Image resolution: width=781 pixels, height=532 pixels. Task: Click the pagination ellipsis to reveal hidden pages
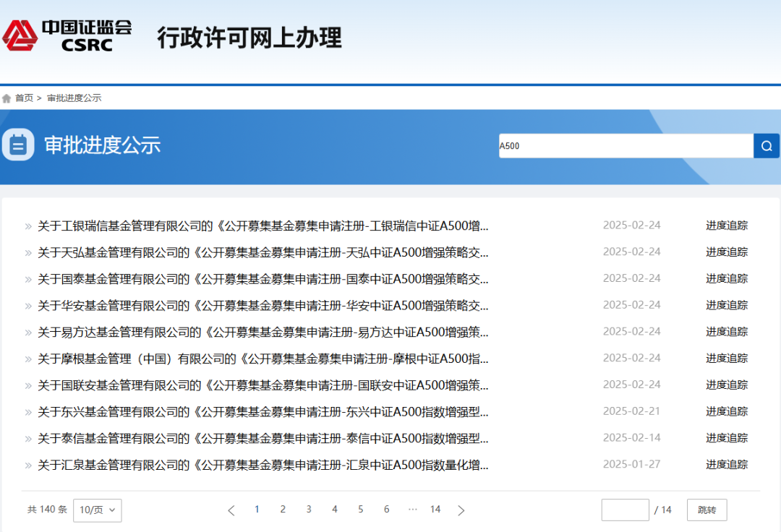coord(412,510)
